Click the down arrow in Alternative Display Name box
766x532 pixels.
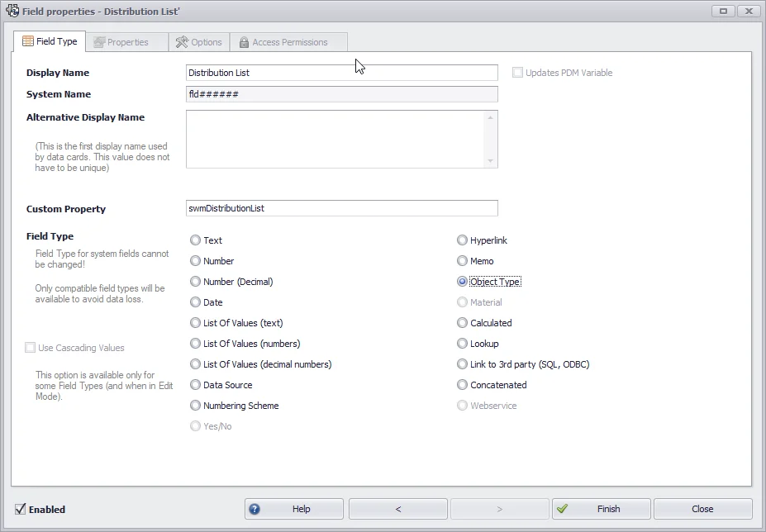490,161
